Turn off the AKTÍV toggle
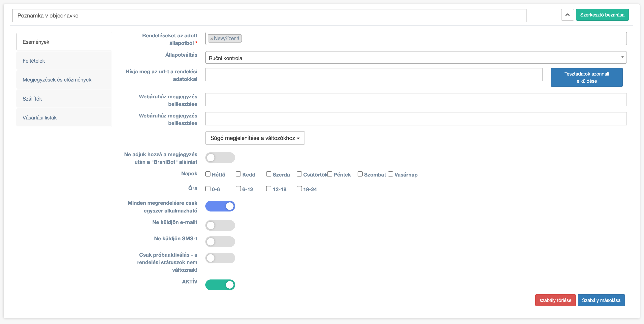644x324 pixels. coord(220,285)
